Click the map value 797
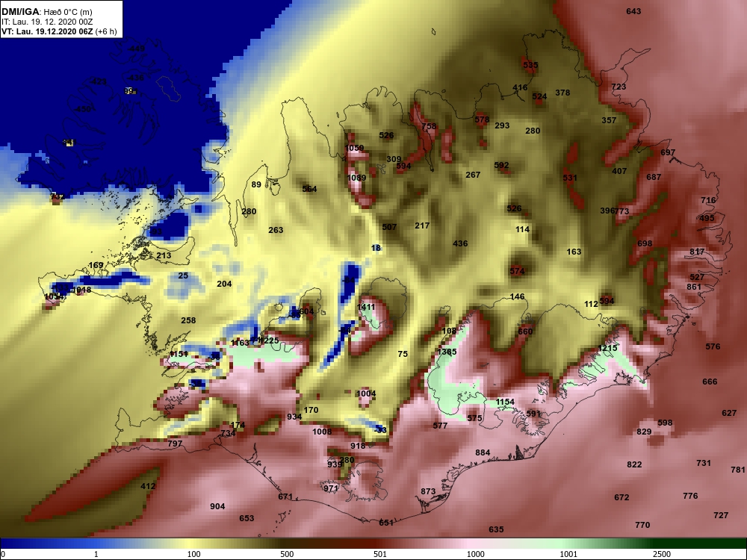This screenshot has width=747, height=560. (175, 444)
